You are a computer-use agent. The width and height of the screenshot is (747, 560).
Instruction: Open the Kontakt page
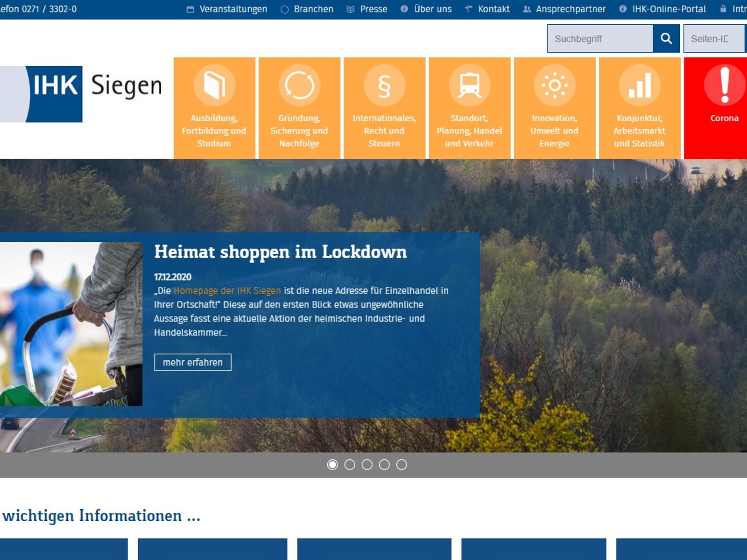[494, 9]
